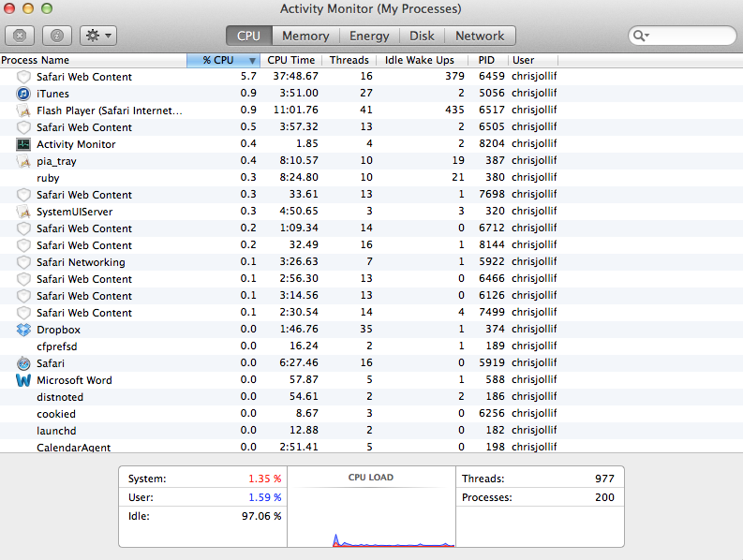Click the Dropbox process icon

(x=23, y=330)
